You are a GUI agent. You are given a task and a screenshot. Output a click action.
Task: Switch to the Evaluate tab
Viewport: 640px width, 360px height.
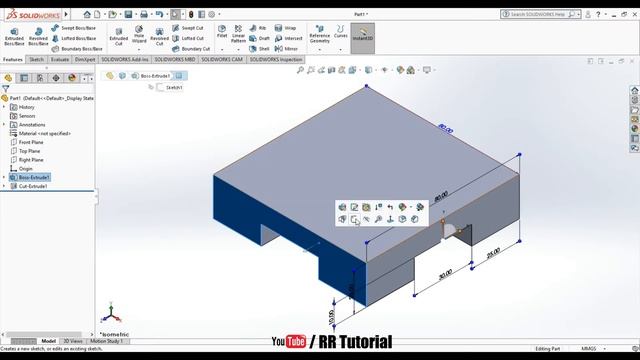[x=60, y=60]
